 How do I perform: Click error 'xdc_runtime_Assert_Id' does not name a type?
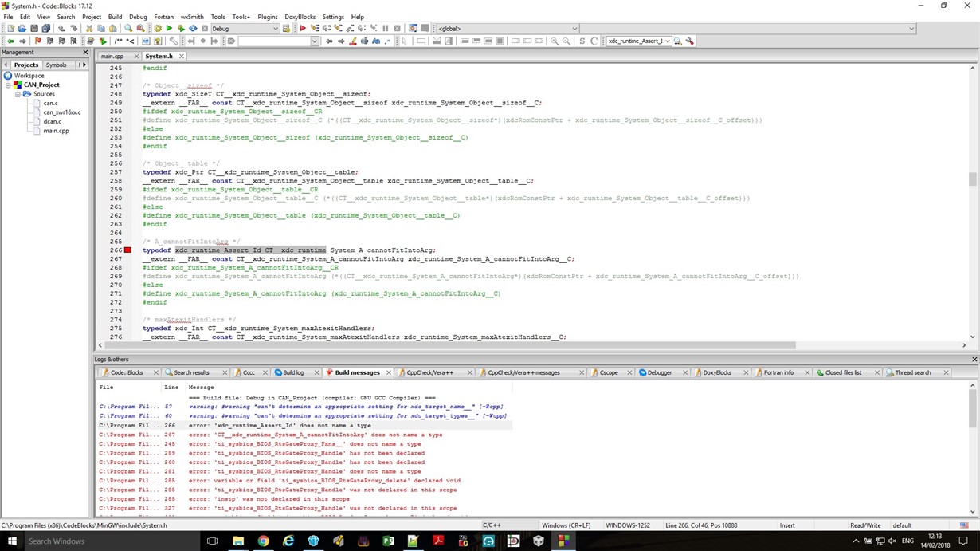pyautogui.click(x=280, y=426)
